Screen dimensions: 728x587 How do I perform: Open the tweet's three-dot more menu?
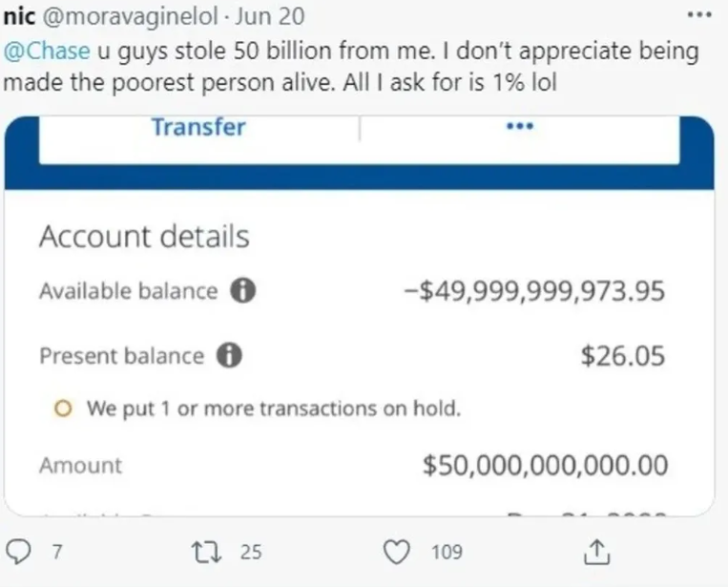tap(698, 16)
